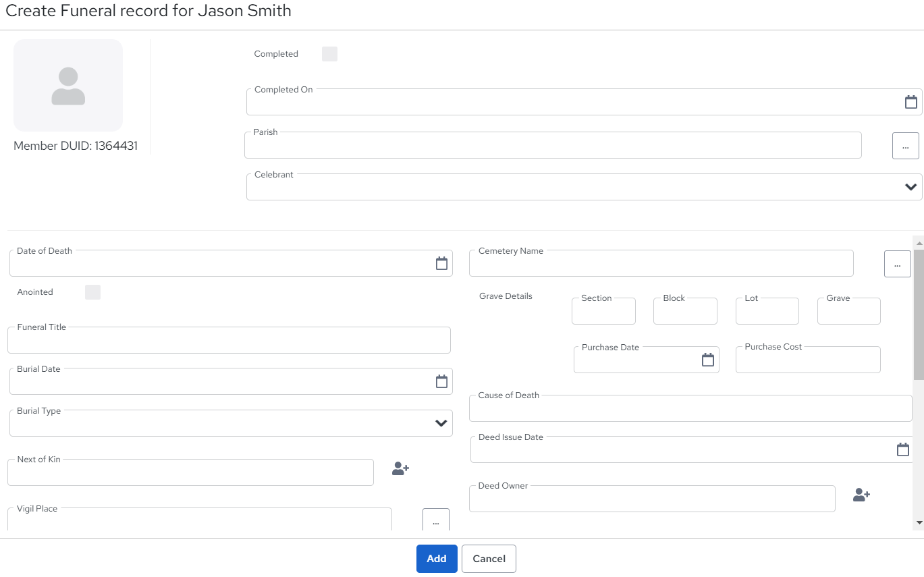This screenshot has width=924, height=577.
Task: Focus the Next of Kin field
Action: [190, 472]
